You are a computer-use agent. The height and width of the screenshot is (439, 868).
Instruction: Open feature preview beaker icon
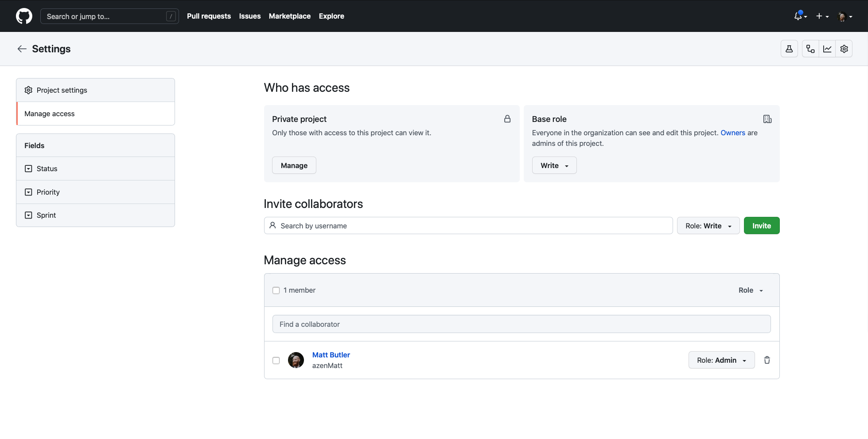pos(789,49)
